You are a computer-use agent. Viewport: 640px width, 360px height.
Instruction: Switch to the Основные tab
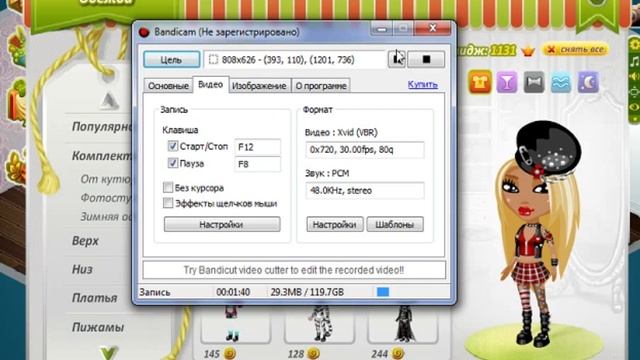coord(168,86)
